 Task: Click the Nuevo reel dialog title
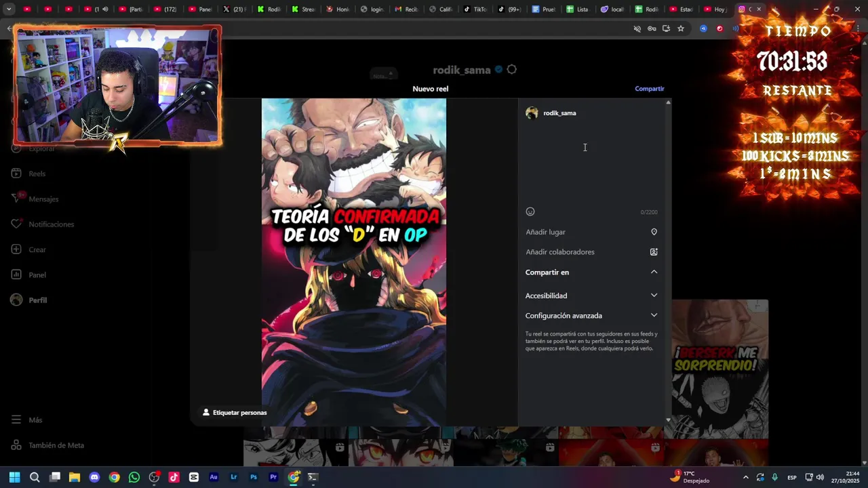click(431, 89)
